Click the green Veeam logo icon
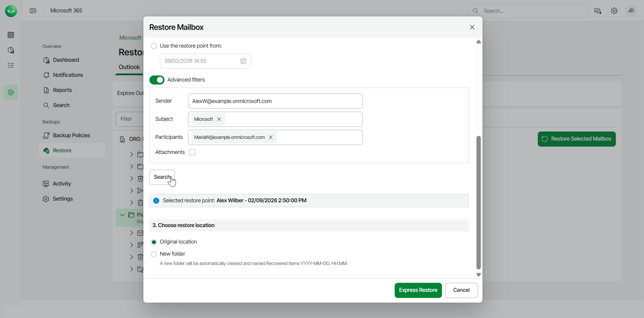 tap(11, 11)
